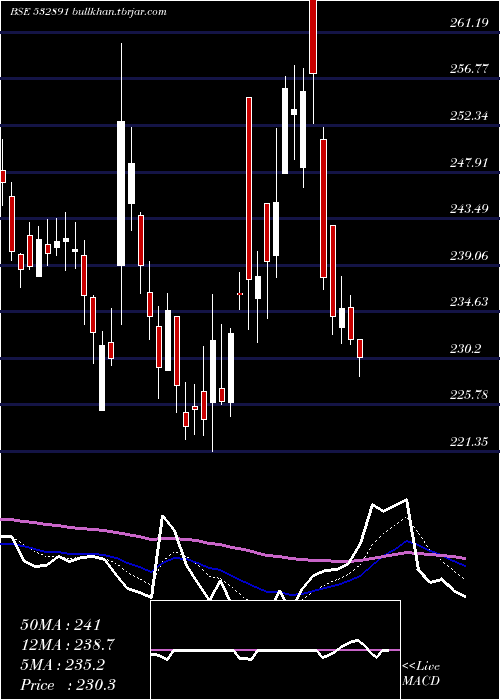Select the 261.19 price level label
This screenshot has height=700, width=500.
click(469, 24)
